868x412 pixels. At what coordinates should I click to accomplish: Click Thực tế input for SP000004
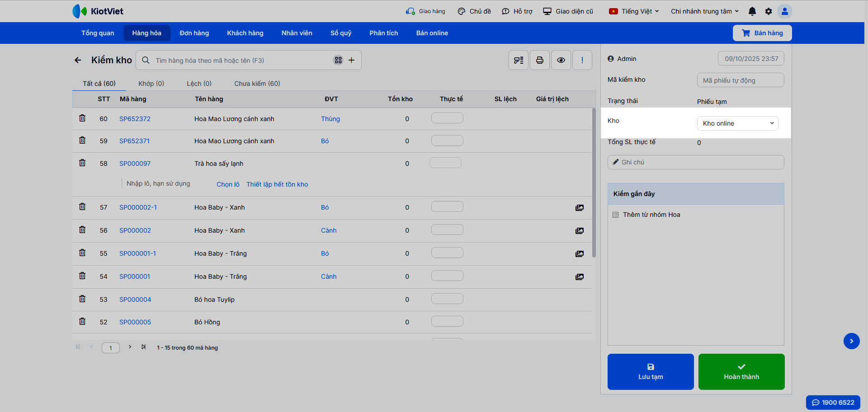tap(447, 299)
